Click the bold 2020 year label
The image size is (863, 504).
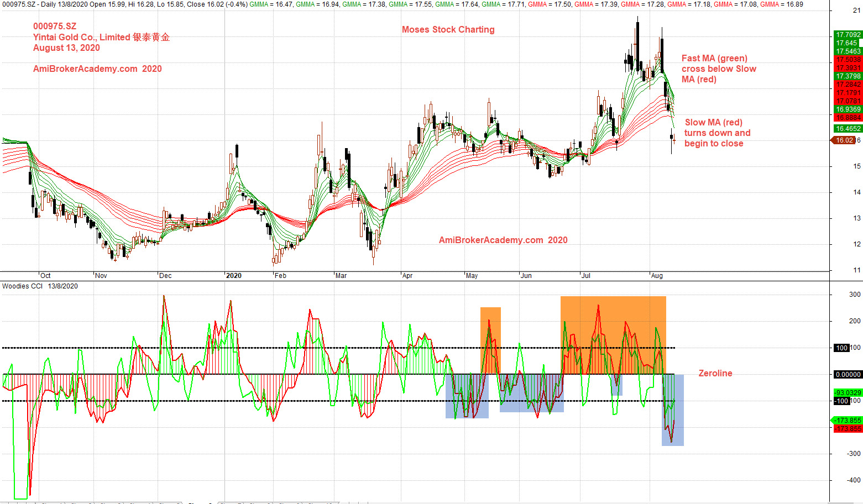pos(234,276)
